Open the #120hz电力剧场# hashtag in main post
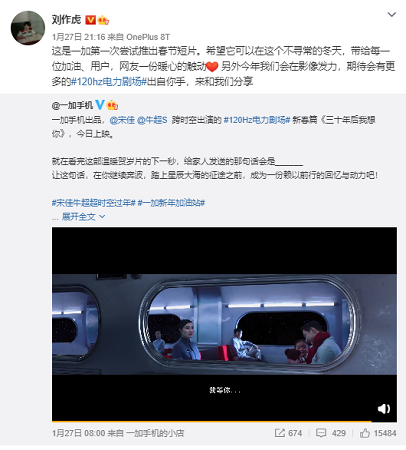 109,81
